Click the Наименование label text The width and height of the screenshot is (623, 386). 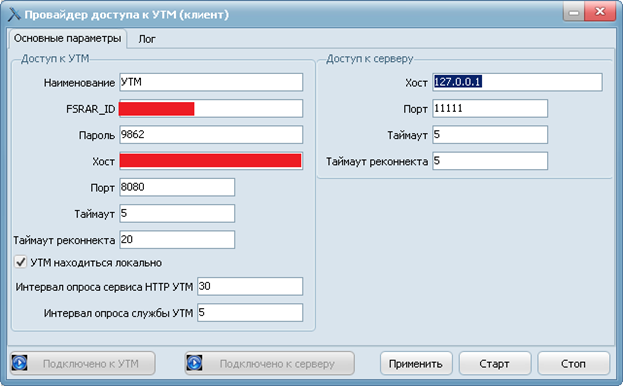tap(79, 83)
